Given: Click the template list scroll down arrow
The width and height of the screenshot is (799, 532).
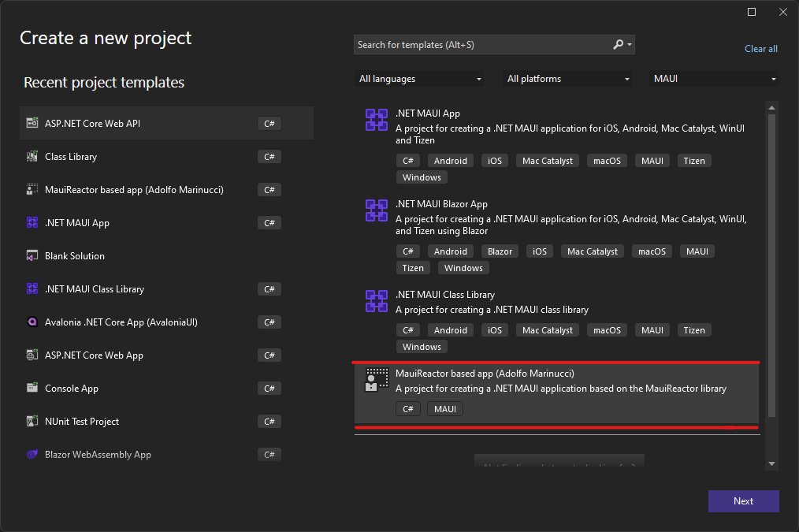Looking at the screenshot, I should point(771,464).
